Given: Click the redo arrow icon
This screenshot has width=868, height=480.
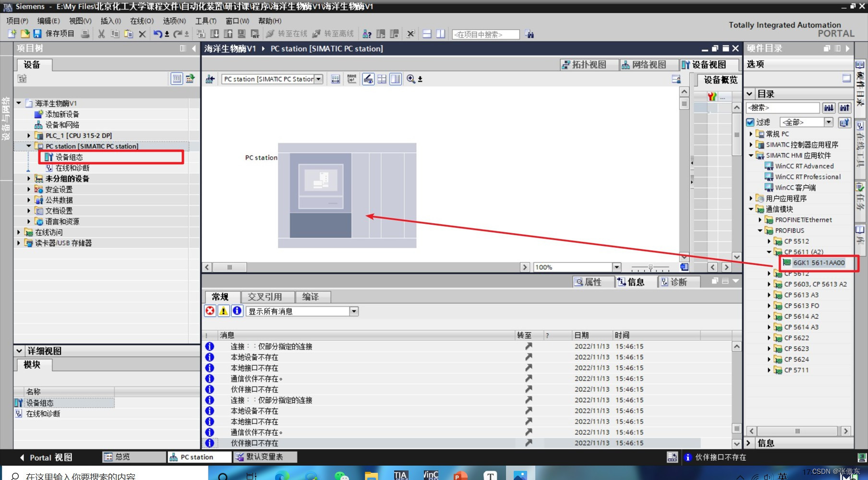Looking at the screenshot, I should click(x=178, y=34).
